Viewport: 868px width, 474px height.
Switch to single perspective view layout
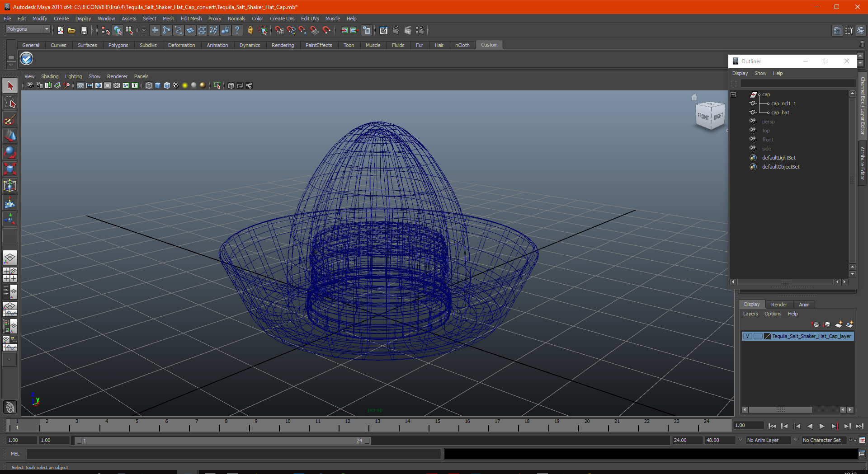10,258
